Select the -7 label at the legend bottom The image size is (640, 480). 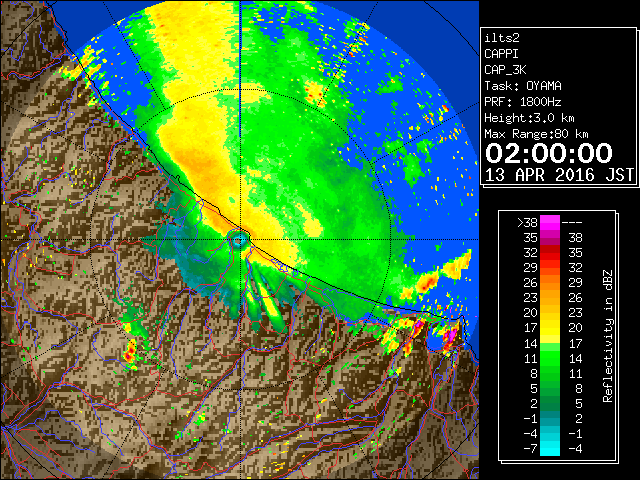click(x=530, y=449)
